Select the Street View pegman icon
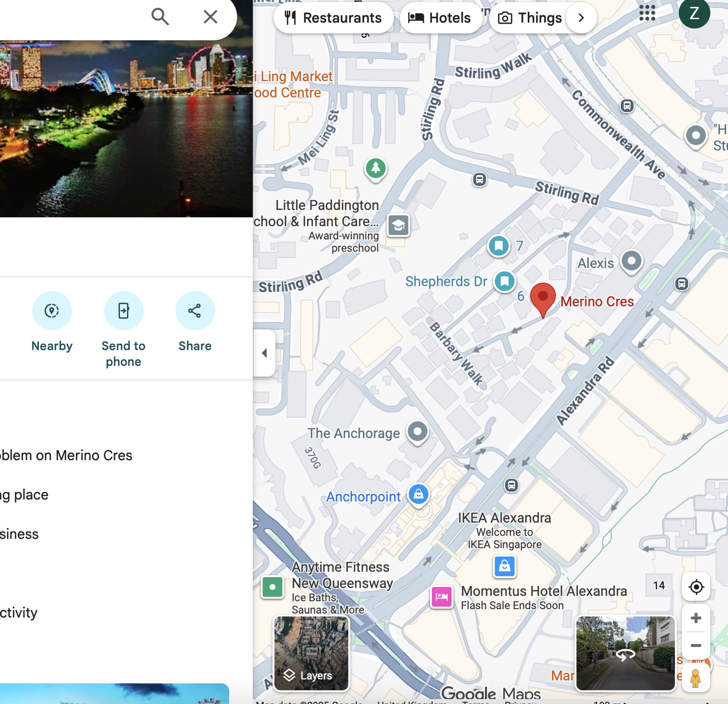728x704 pixels. tap(695, 678)
